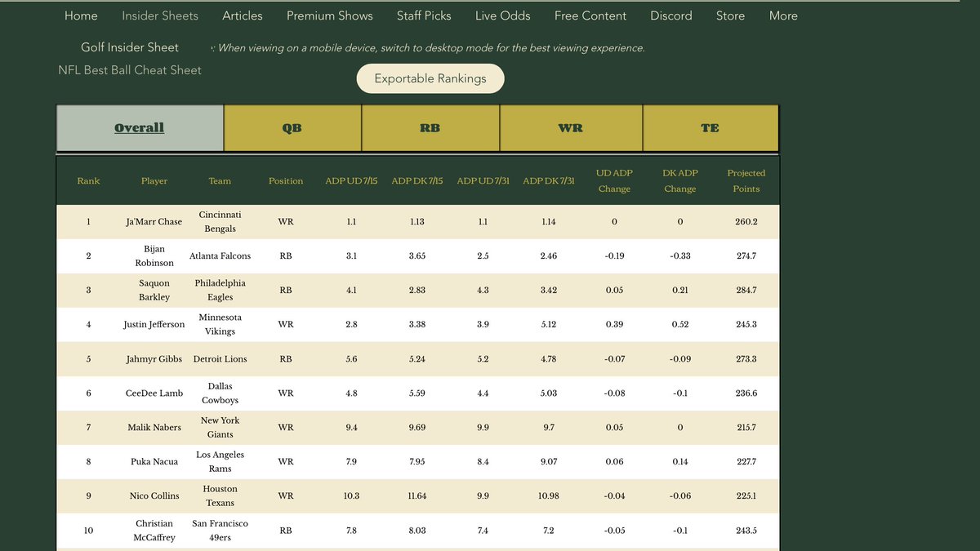Viewport: 980px width, 551px height.
Task: Switch to the QB rankings tab
Action: 292,127
